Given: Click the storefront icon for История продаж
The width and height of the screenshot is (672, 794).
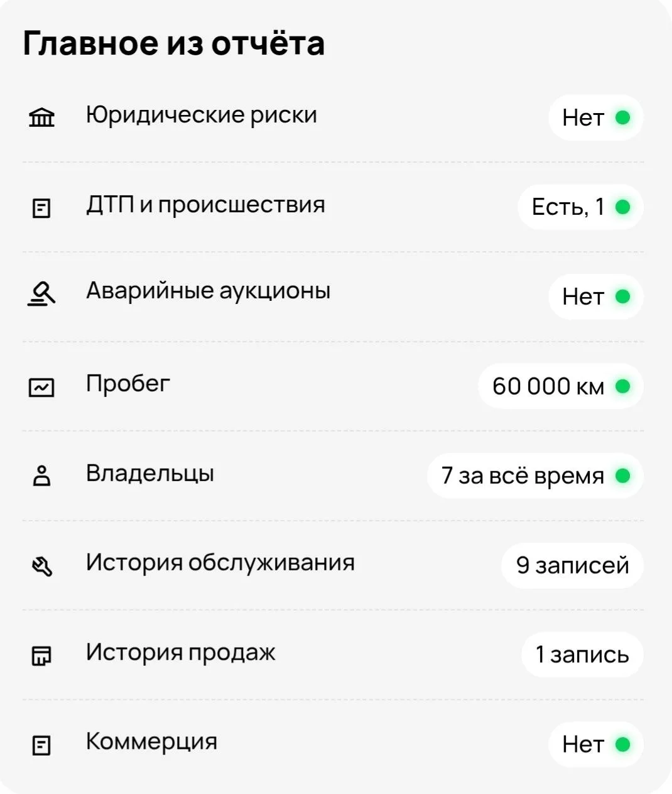Looking at the screenshot, I should pos(41,655).
